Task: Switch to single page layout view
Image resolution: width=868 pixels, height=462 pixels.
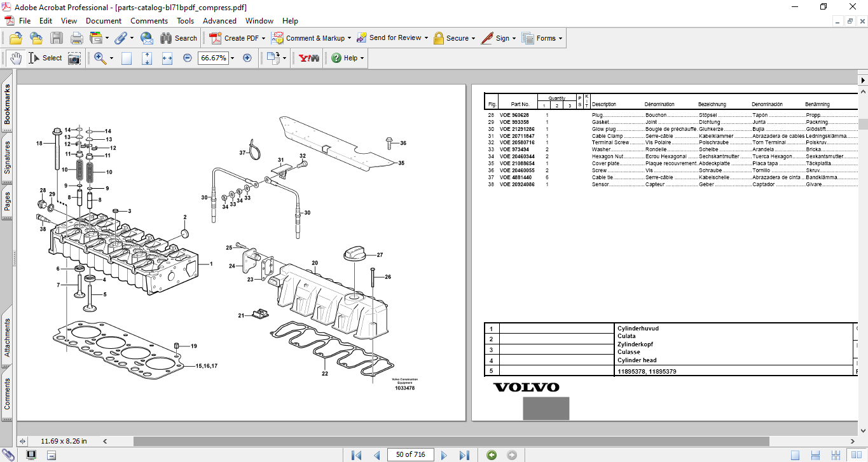Action: (x=796, y=455)
